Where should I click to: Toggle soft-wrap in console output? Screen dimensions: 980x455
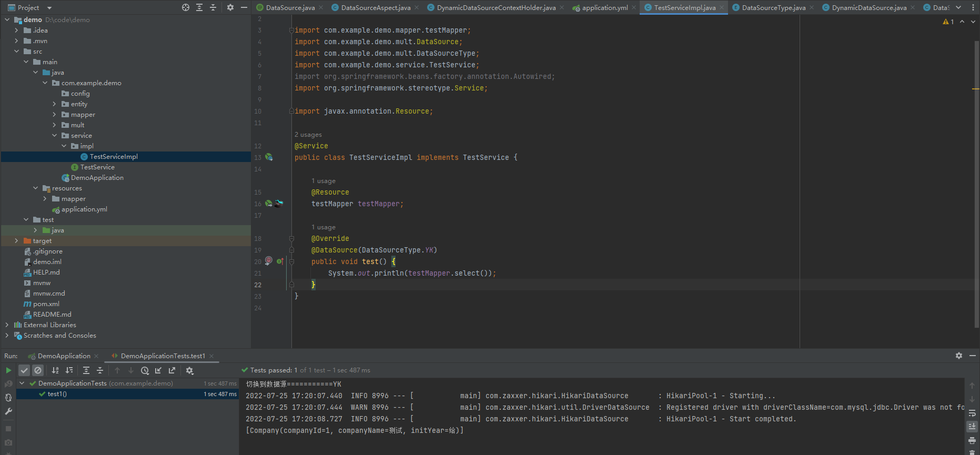click(972, 413)
